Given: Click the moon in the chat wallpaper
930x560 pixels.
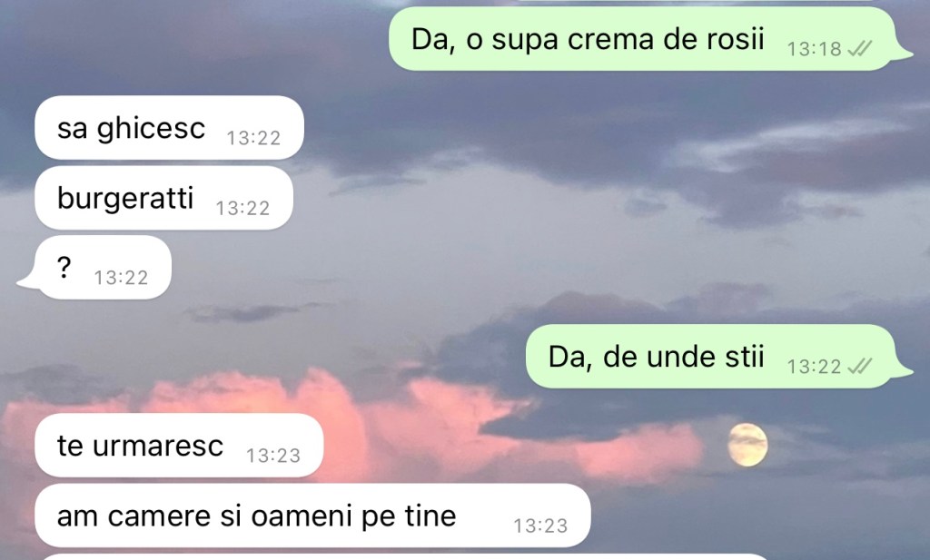Looking at the screenshot, I should click(747, 445).
